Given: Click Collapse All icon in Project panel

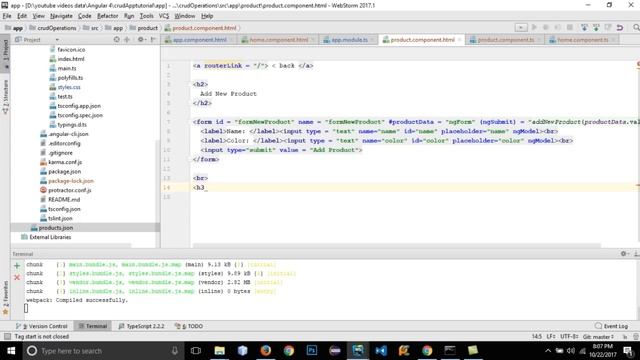Looking at the screenshot, I should click(x=127, y=39).
